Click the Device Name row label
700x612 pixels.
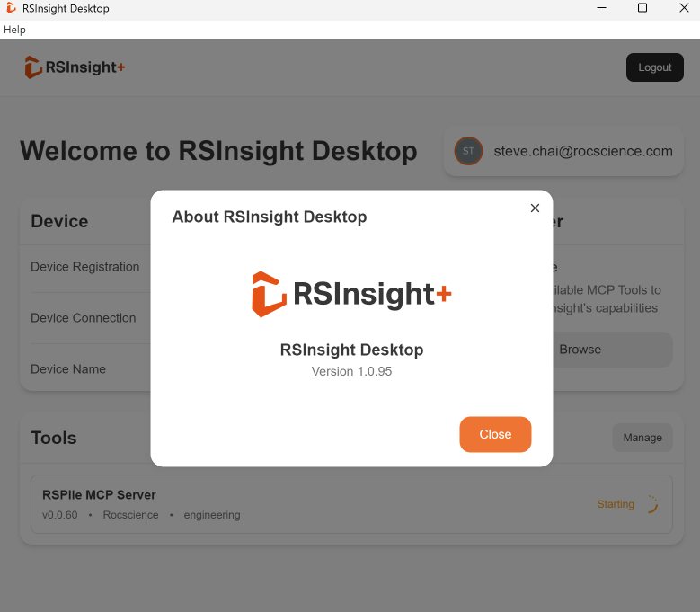pos(68,369)
